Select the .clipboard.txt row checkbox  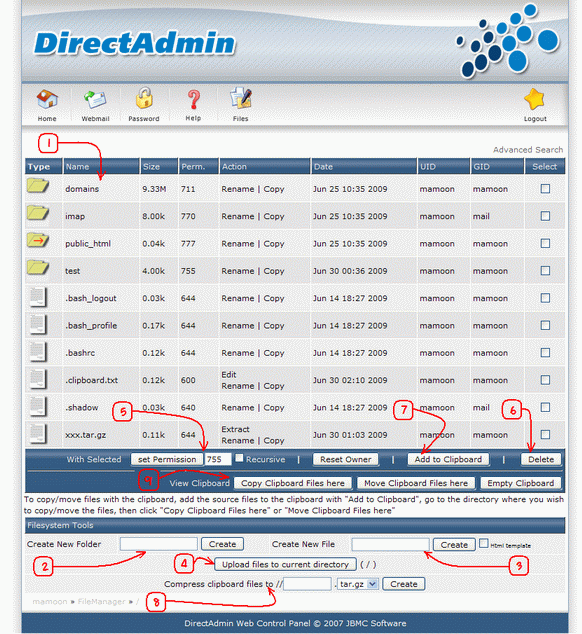(545, 380)
